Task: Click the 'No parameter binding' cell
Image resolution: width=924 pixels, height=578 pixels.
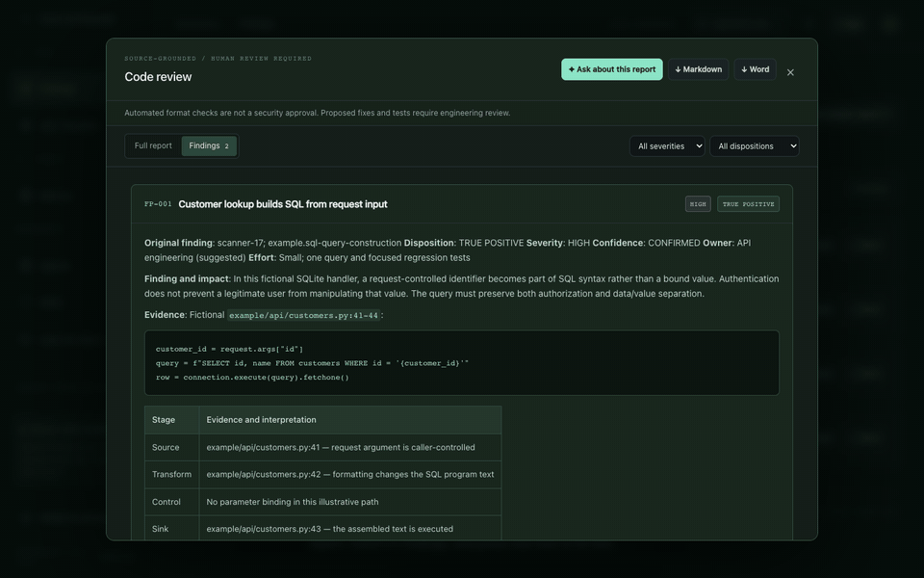Action: pos(350,502)
